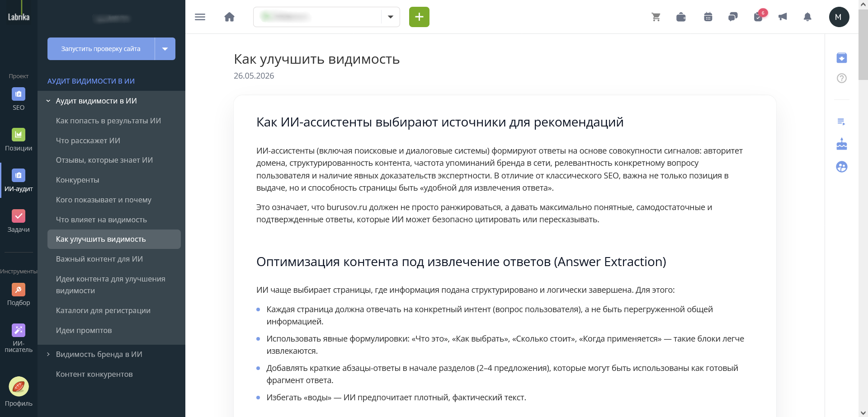The width and height of the screenshot is (868, 417).
Task: Open the hamburger menu icon
Action: click(x=200, y=17)
